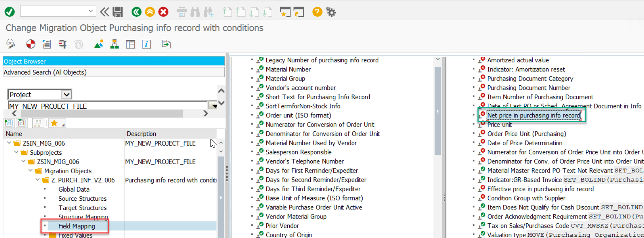Click the mountain-shaped icon in application toolbar
The width and height of the screenshot is (644, 238).
(99, 44)
